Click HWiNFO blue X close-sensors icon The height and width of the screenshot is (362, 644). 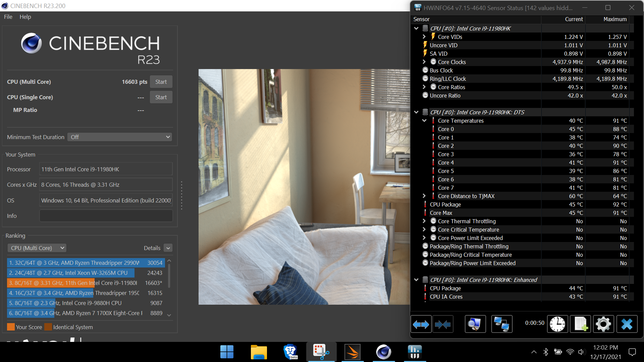click(x=627, y=324)
